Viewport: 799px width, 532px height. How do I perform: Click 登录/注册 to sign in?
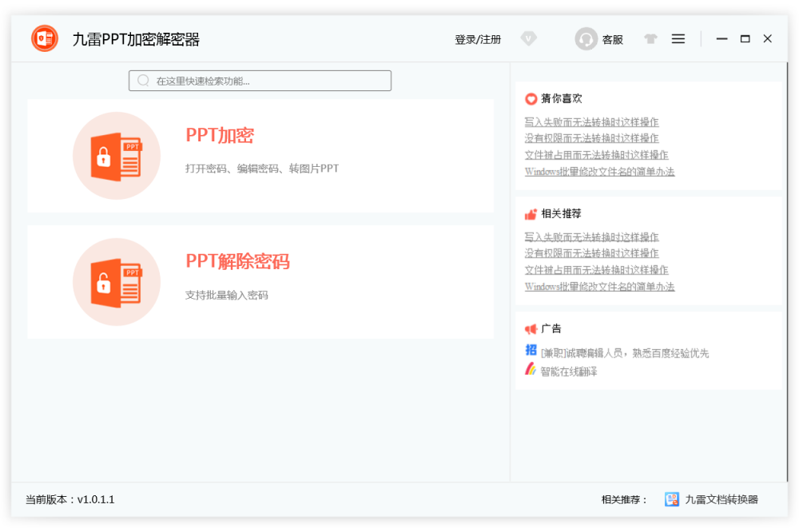tap(478, 39)
